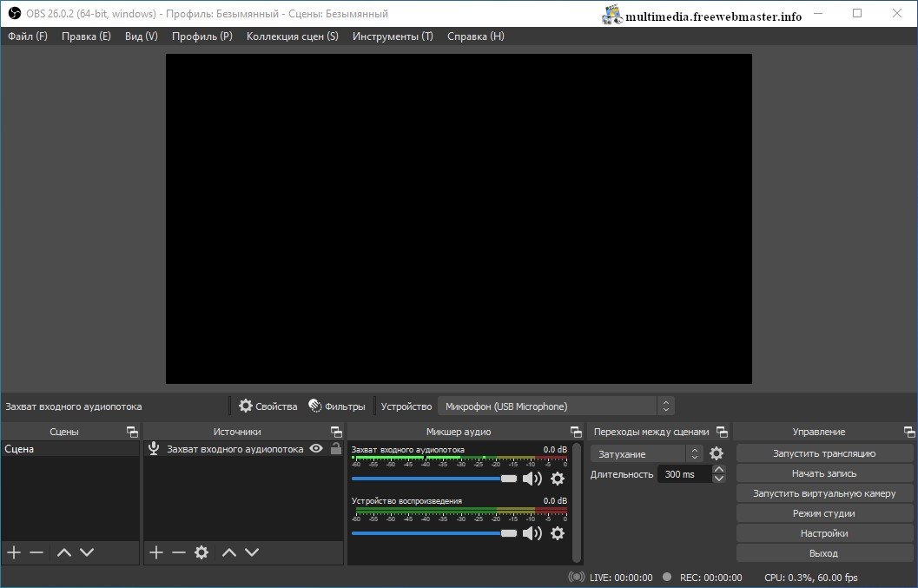Add a new scene with plus icon
Image resolution: width=918 pixels, height=588 pixels.
coord(13,552)
